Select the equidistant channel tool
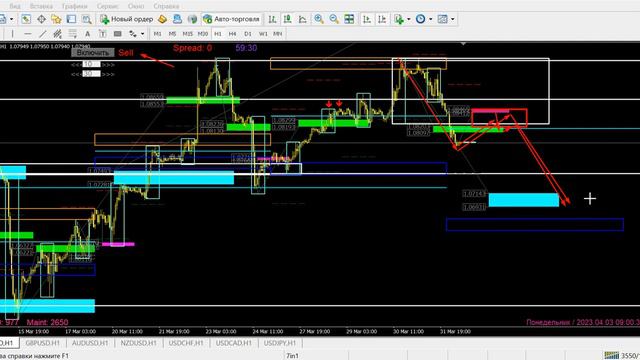The image size is (640, 360). (58, 34)
